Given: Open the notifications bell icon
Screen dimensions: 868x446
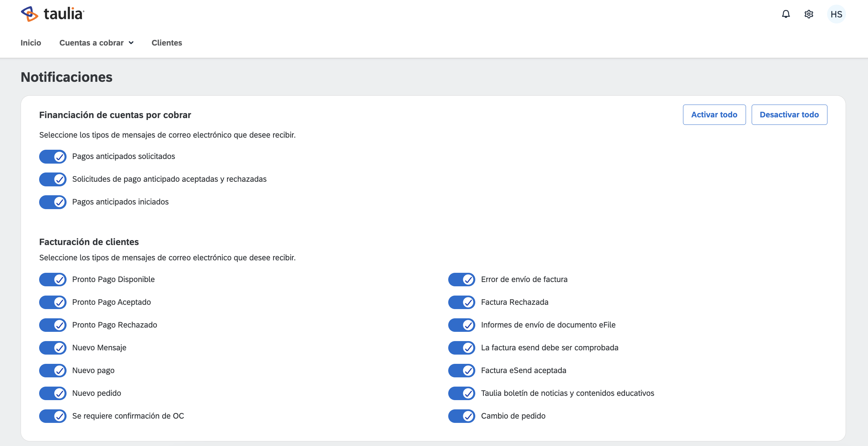Looking at the screenshot, I should click(786, 14).
